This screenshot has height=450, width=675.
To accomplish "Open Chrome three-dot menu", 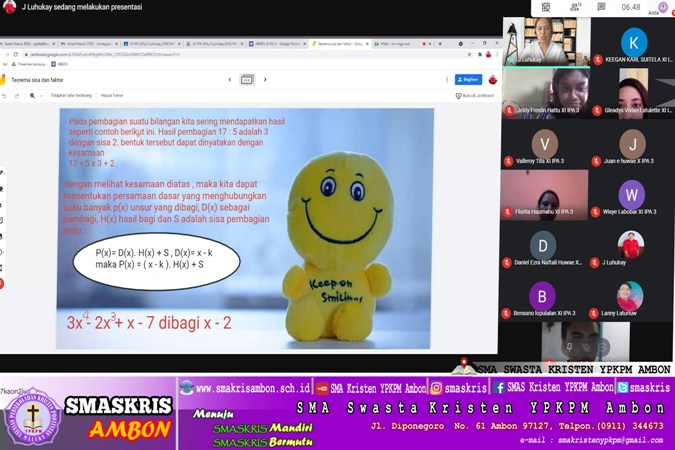I will tap(497, 55).
